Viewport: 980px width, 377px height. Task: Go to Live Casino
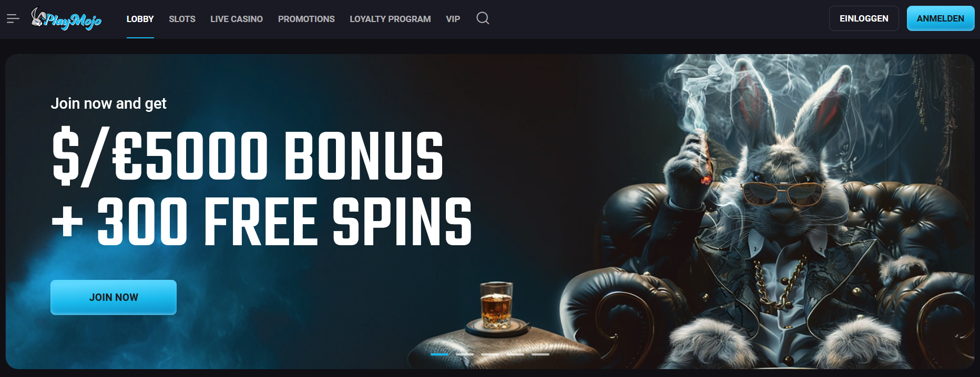(x=237, y=19)
